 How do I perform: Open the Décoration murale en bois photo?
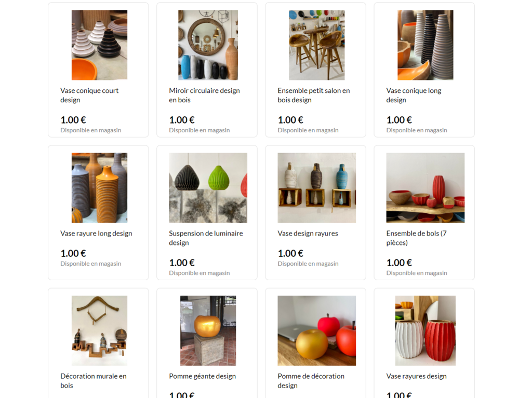pyautogui.click(x=99, y=331)
